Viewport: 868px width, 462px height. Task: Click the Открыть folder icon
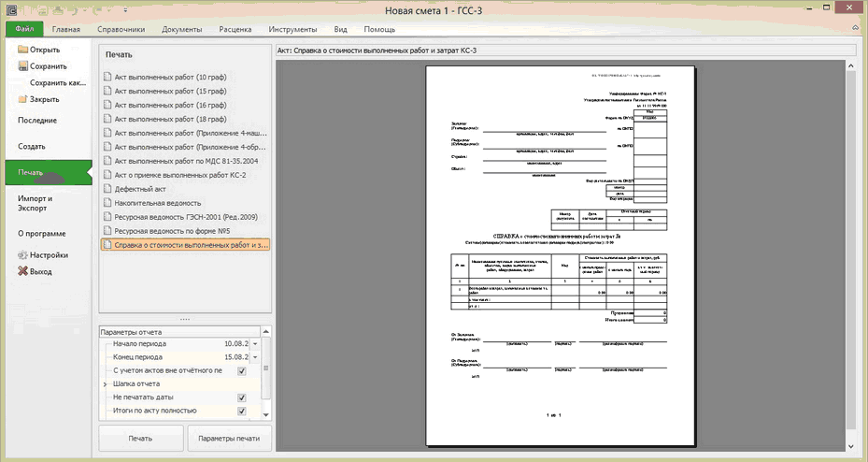22,50
